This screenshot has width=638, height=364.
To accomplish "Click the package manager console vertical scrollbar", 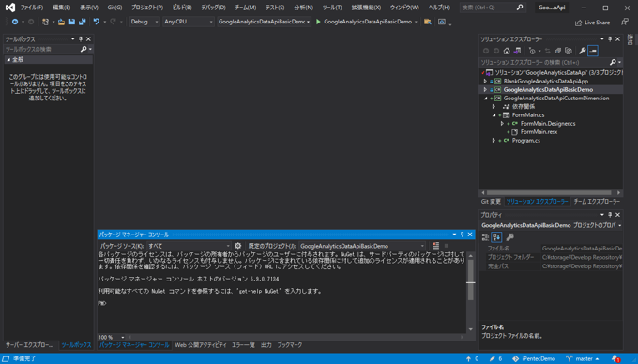I will click(x=470, y=293).
